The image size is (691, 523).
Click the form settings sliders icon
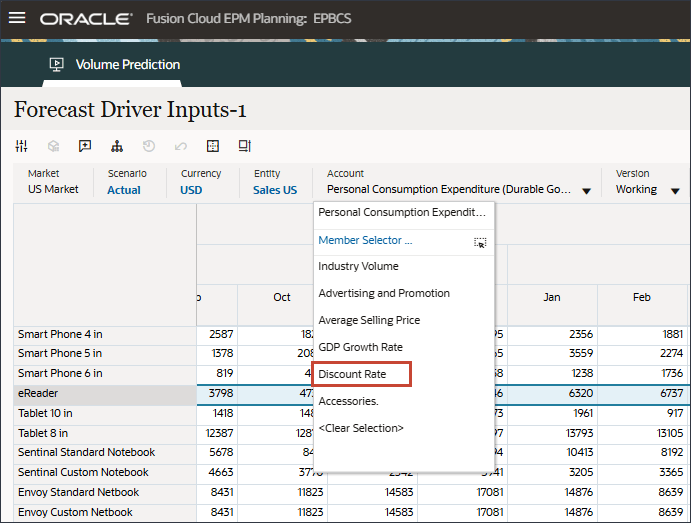(x=21, y=146)
